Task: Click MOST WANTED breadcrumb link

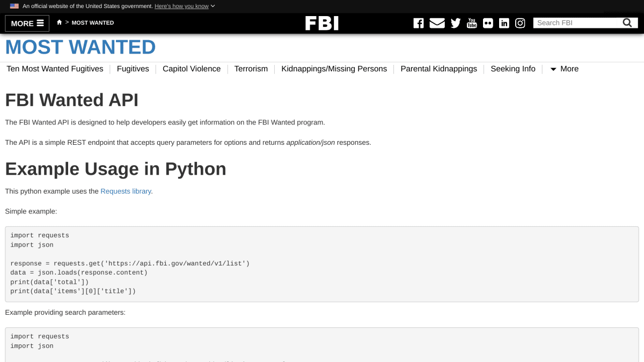Action: (x=93, y=23)
